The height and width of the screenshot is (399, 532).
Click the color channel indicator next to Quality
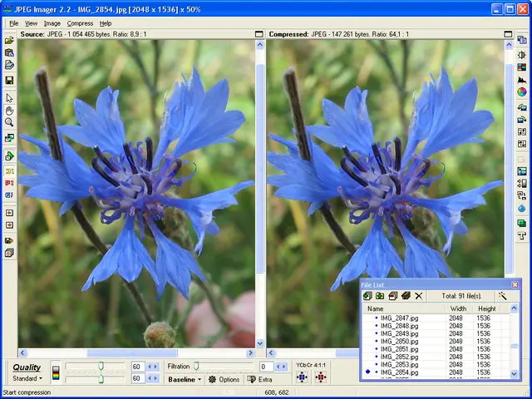click(56, 372)
